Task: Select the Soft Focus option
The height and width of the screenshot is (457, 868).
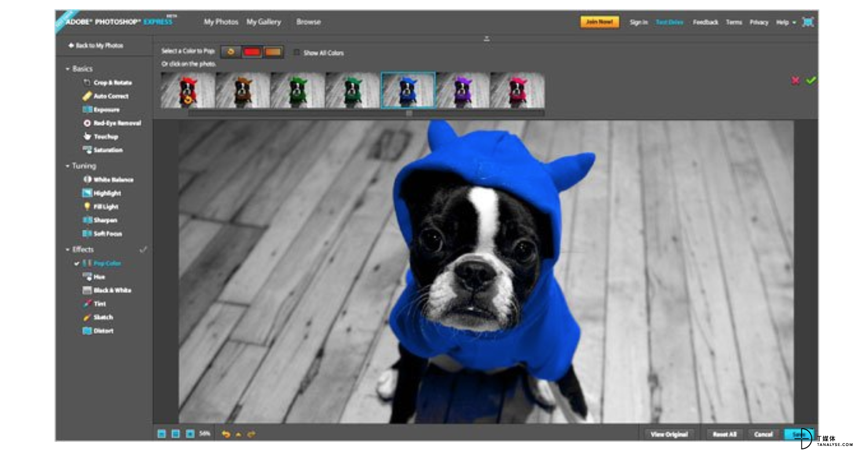Action: coord(103,234)
